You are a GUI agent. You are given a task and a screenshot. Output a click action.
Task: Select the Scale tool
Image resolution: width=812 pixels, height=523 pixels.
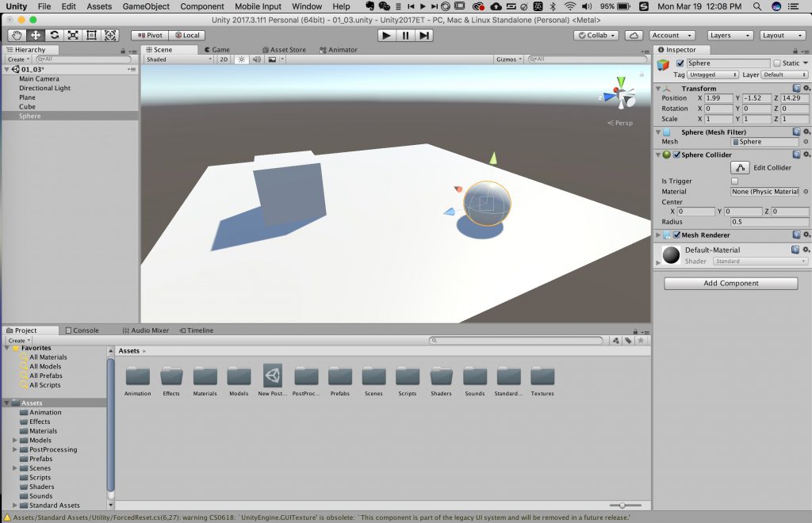coord(72,35)
